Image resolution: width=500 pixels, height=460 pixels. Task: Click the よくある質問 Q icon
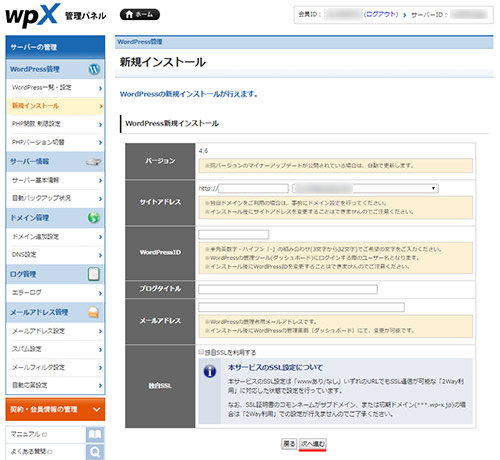[x=95, y=452]
